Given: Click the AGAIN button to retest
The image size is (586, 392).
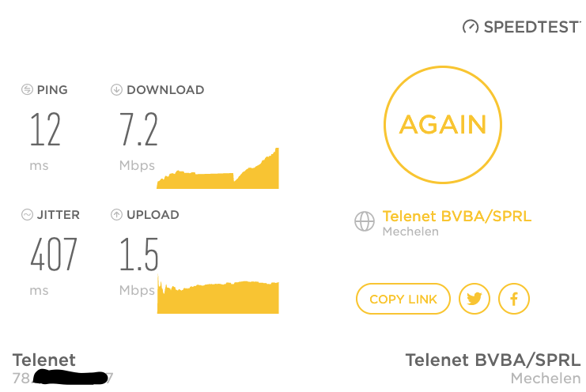Looking at the screenshot, I should tap(443, 125).
